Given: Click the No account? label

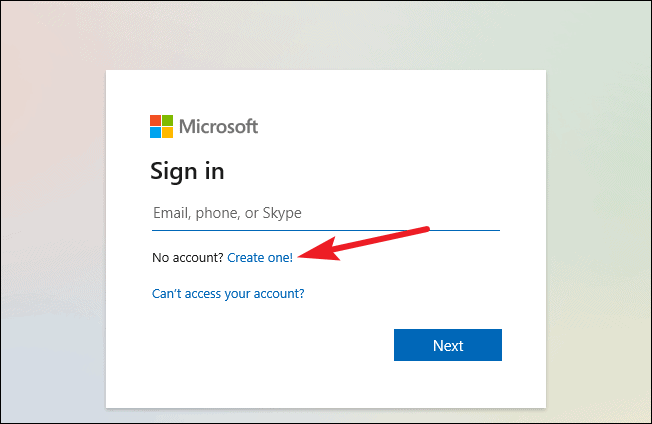Looking at the screenshot, I should point(188,258).
